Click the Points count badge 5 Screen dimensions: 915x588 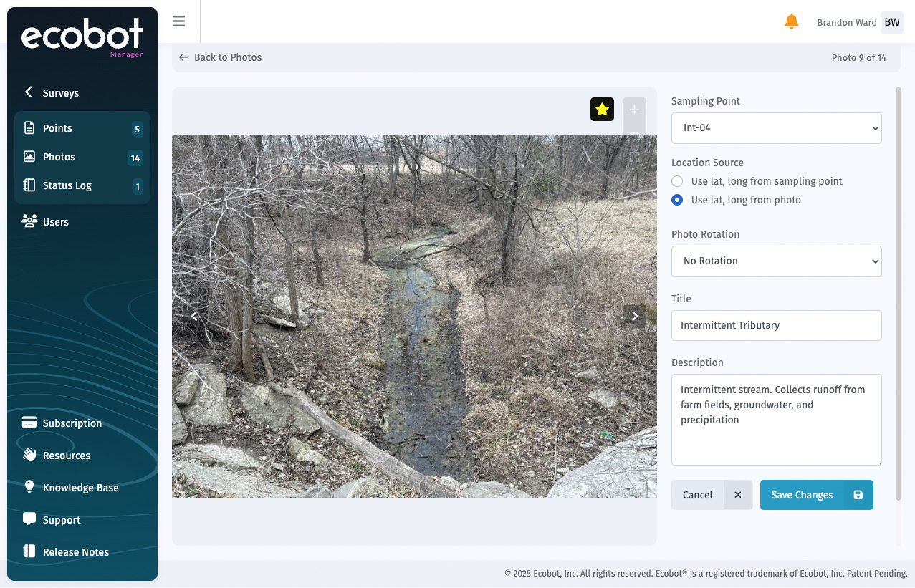(x=137, y=130)
